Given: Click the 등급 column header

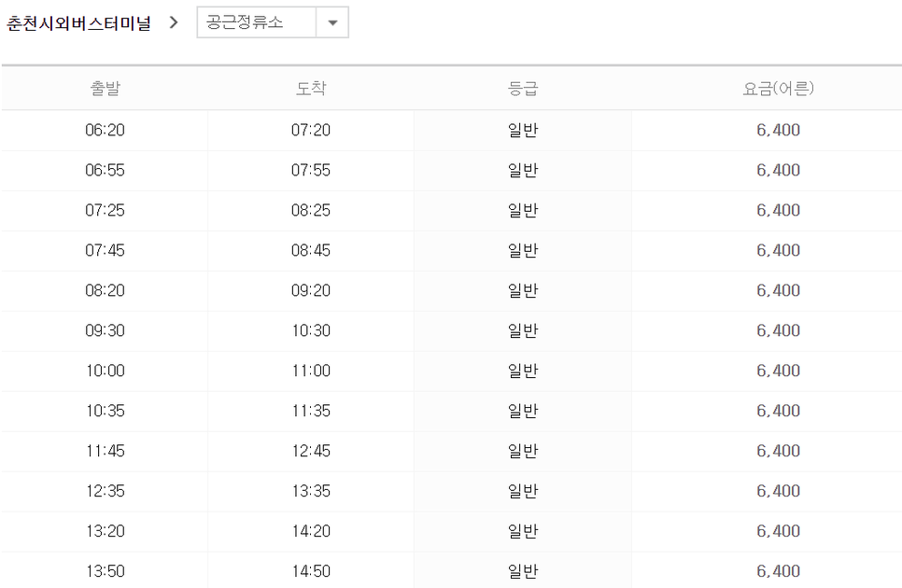Looking at the screenshot, I should click(522, 88).
